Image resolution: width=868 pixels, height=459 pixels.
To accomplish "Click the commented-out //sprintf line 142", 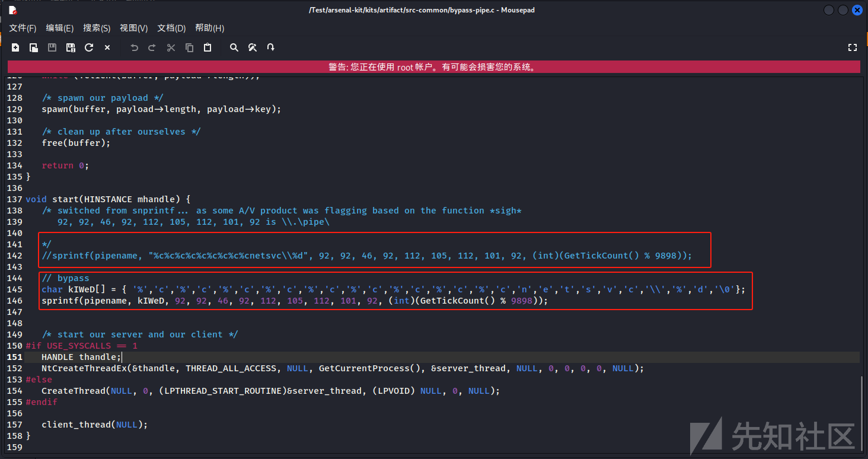I will click(x=367, y=256).
